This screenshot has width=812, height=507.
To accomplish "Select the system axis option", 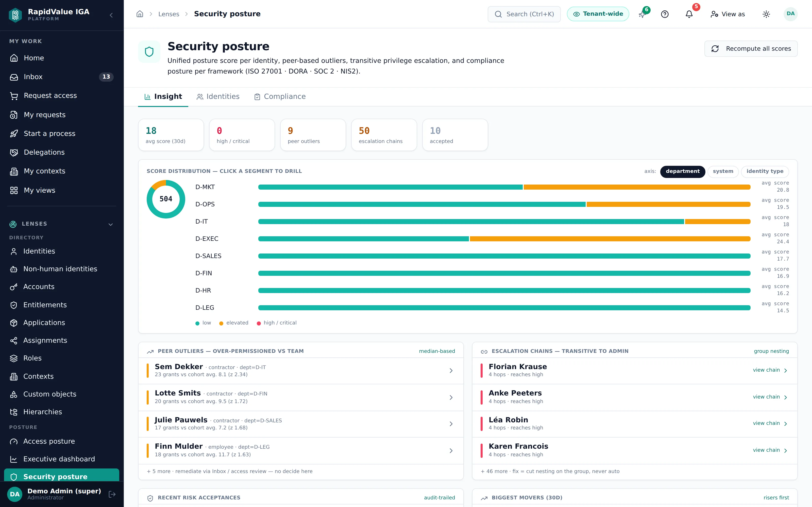I will 723,171.
